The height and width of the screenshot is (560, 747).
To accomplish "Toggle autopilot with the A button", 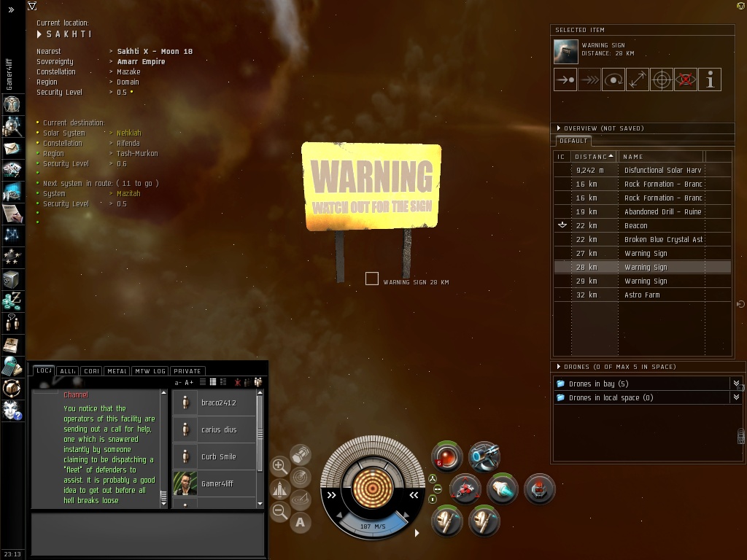I will (300, 522).
